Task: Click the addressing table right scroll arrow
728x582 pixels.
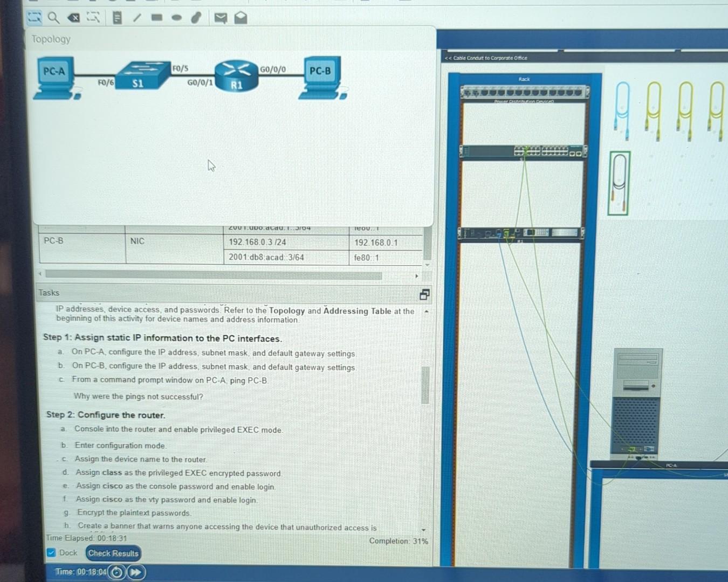Action: [x=416, y=275]
